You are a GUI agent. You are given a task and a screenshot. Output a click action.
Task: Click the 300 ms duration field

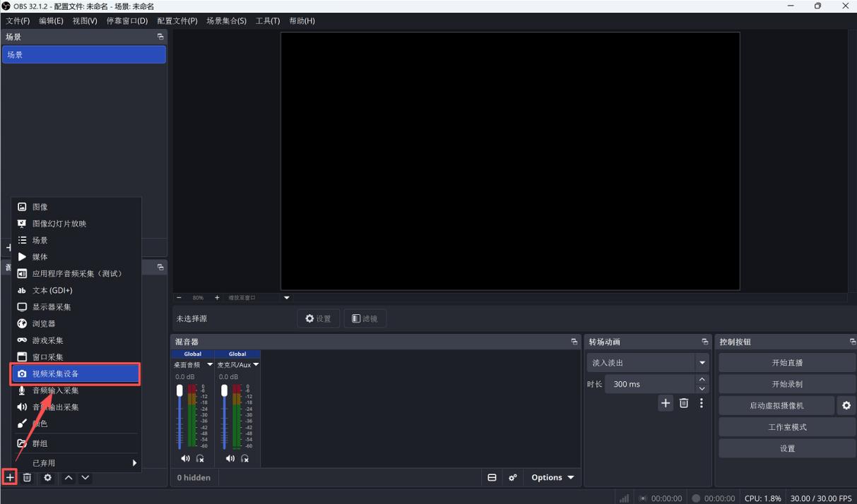tap(649, 384)
